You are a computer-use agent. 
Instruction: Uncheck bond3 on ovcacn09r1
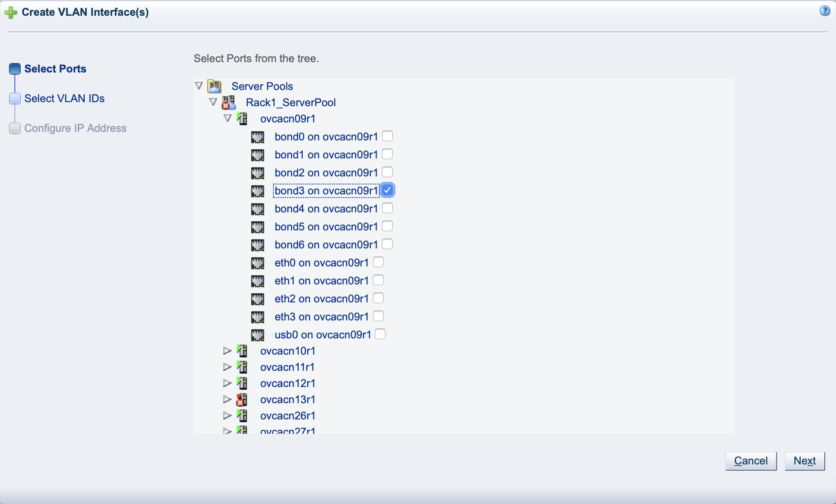coord(388,190)
